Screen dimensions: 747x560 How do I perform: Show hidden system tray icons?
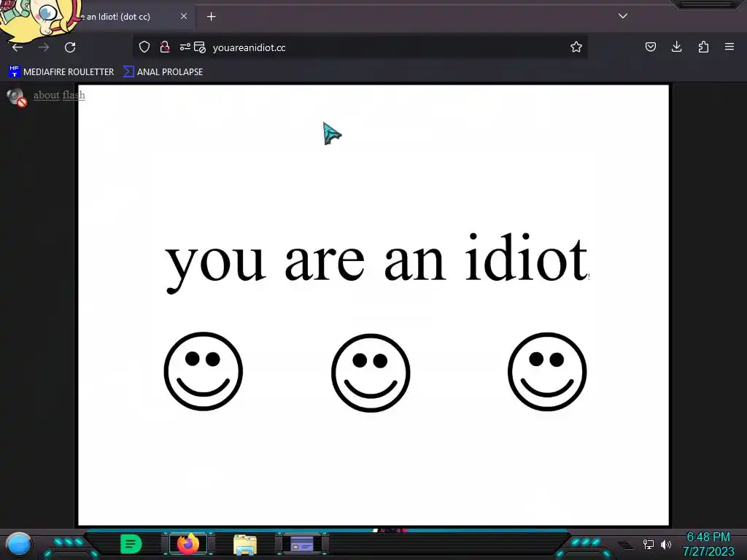click(x=625, y=545)
